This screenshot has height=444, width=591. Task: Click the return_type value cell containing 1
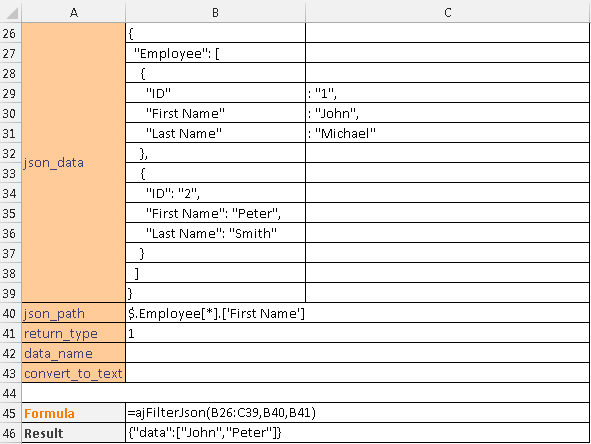[357, 333]
